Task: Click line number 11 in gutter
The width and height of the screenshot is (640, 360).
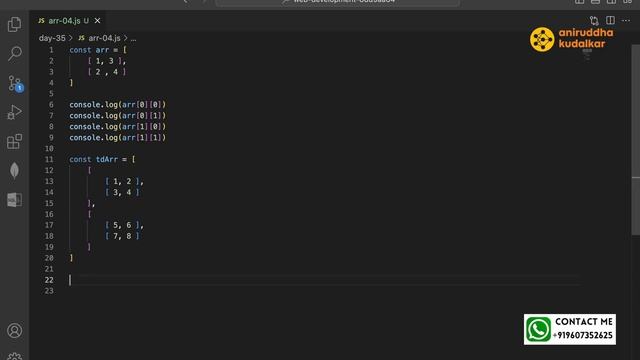Action: pyautogui.click(x=49, y=159)
